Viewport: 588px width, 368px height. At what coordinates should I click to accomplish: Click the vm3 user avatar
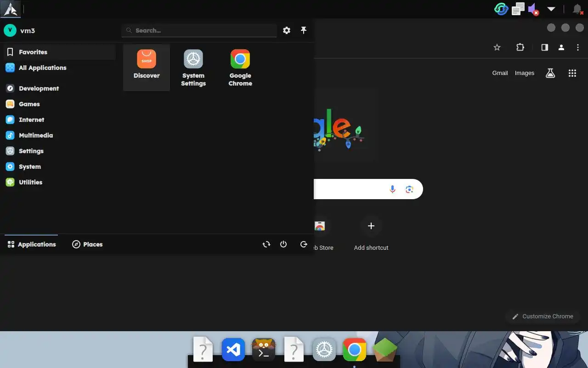[x=10, y=30]
